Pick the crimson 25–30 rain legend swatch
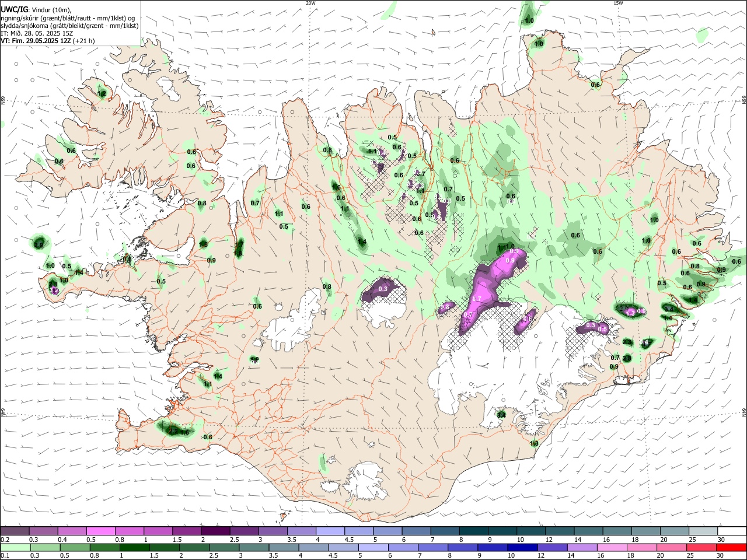 702,548
